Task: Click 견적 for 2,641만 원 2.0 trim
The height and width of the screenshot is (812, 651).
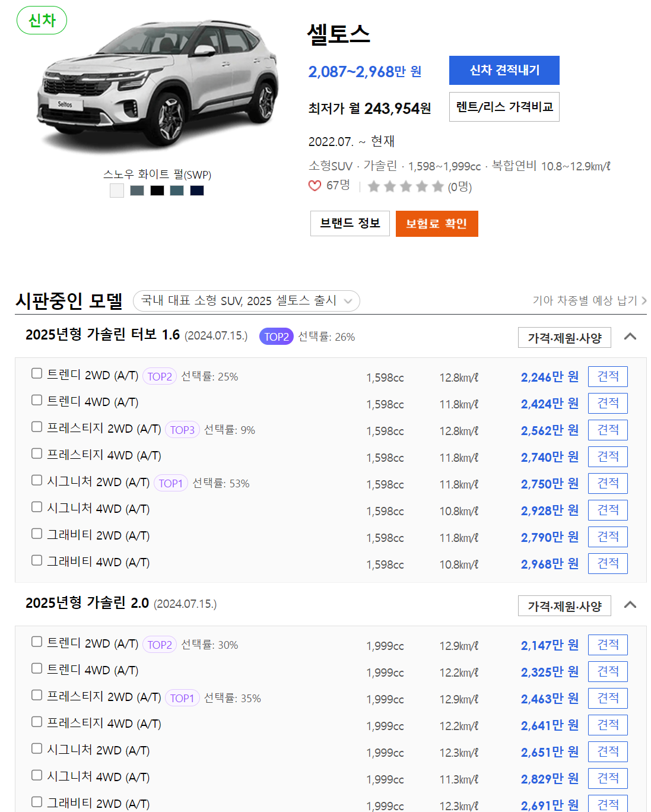Action: (608, 725)
